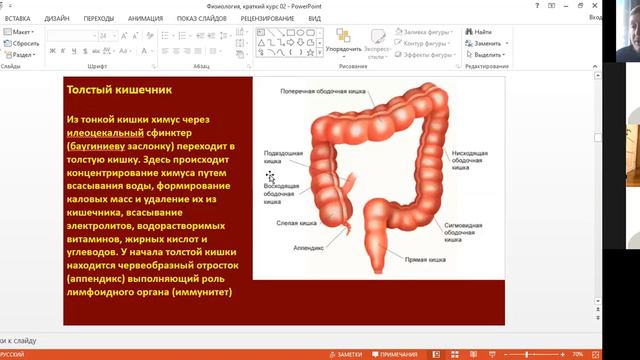Start the slide show from the status bar
Screen dimensions: 640x360
[x=492, y=354]
